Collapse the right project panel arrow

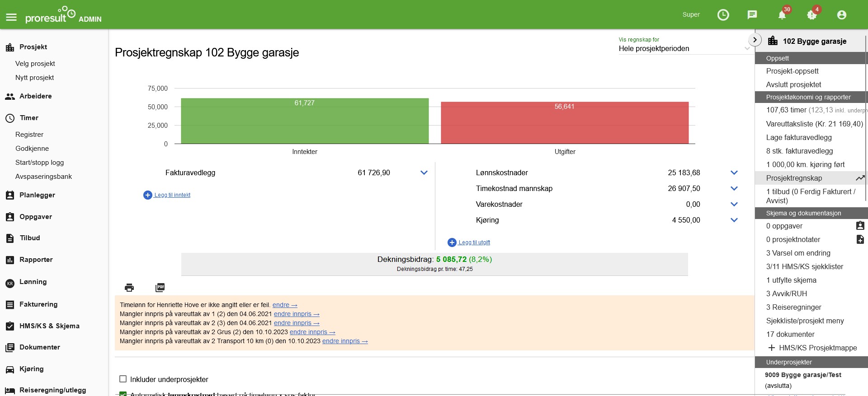[x=755, y=40]
